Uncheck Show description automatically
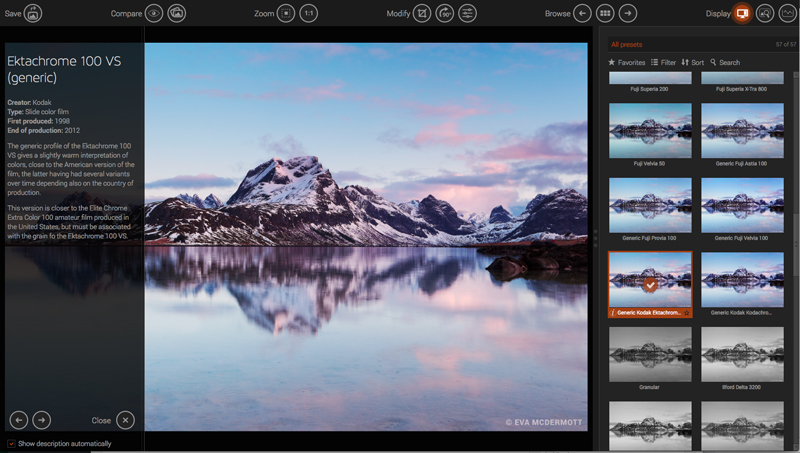Viewport: 800px width, 453px height. pyautogui.click(x=11, y=444)
